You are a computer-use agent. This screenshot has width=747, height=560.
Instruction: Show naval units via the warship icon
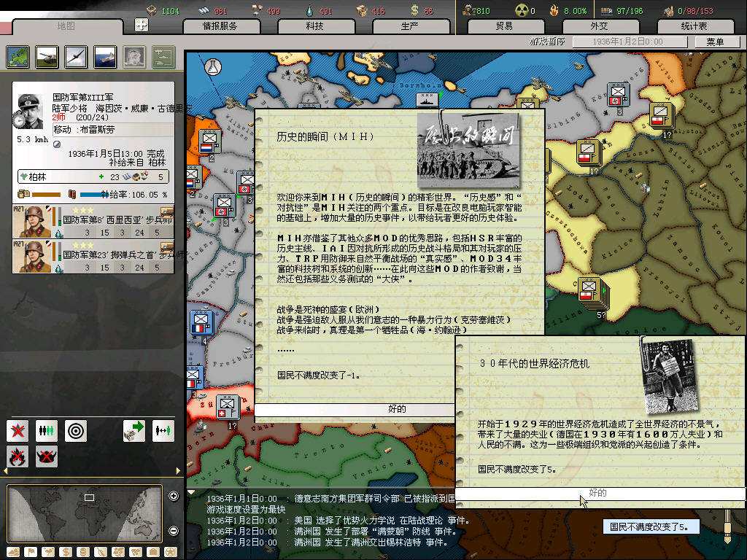tap(105, 57)
